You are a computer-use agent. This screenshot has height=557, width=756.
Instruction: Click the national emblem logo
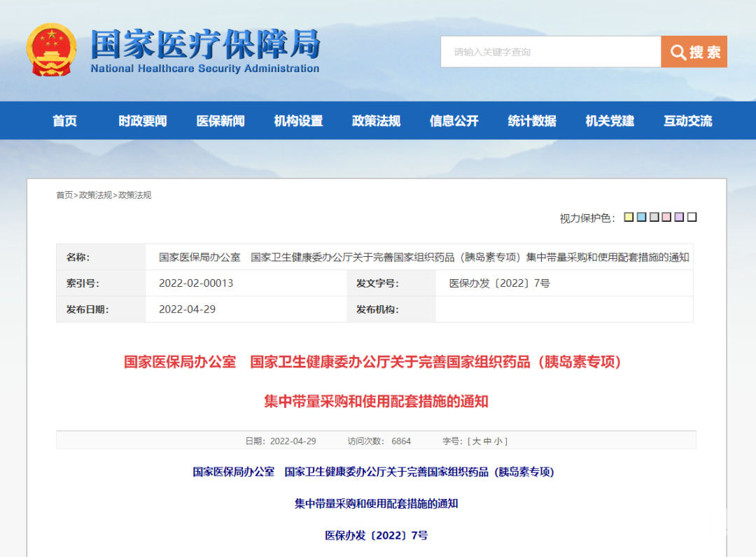point(51,50)
